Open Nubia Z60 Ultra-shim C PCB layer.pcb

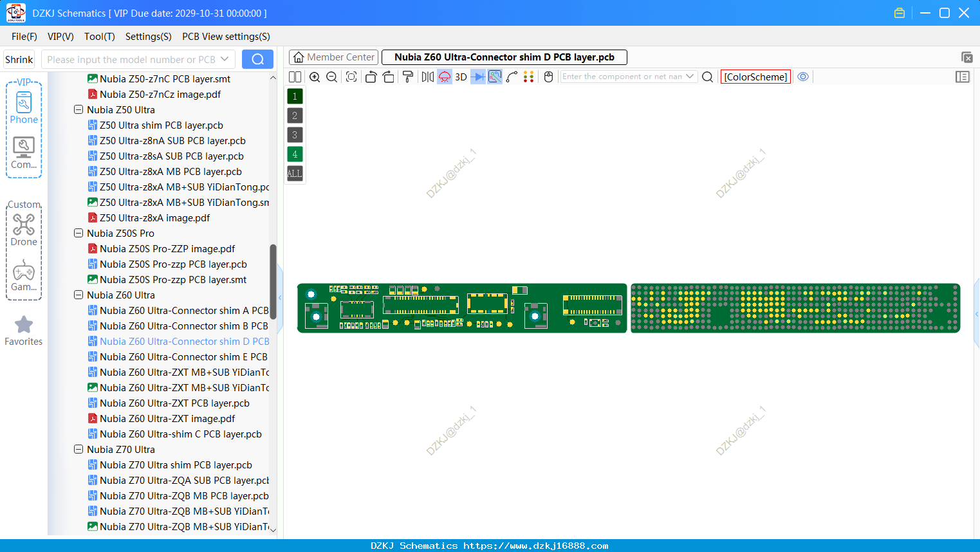click(181, 434)
